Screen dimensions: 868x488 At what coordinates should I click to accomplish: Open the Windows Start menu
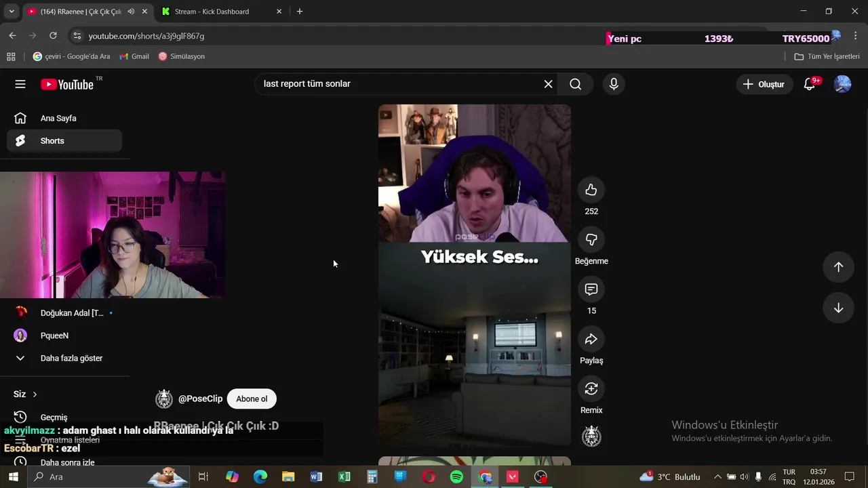(13, 476)
